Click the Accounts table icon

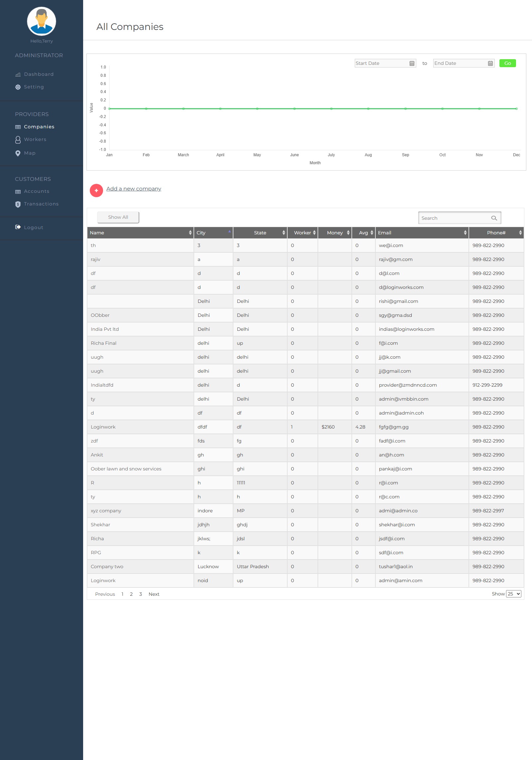(18, 191)
